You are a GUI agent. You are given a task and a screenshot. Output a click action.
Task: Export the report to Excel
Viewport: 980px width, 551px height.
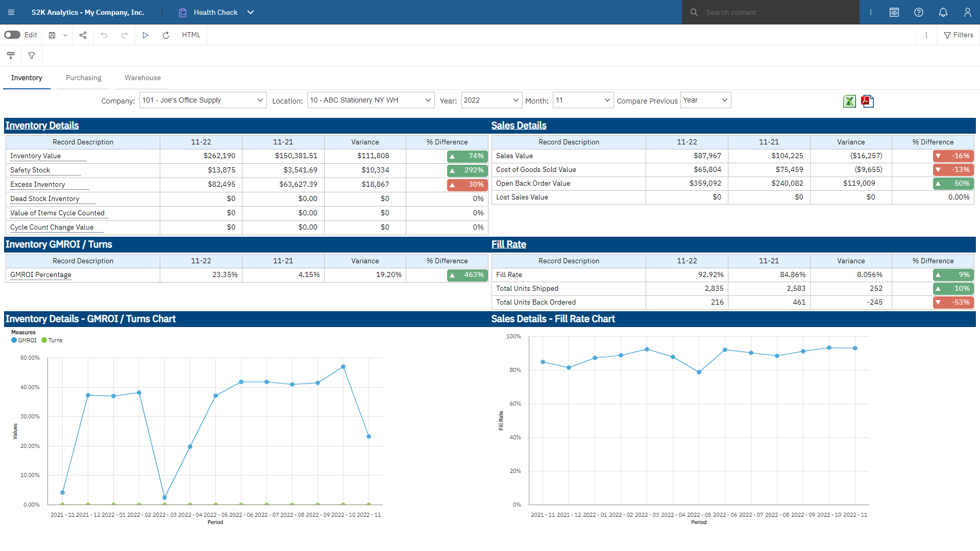[x=849, y=101]
